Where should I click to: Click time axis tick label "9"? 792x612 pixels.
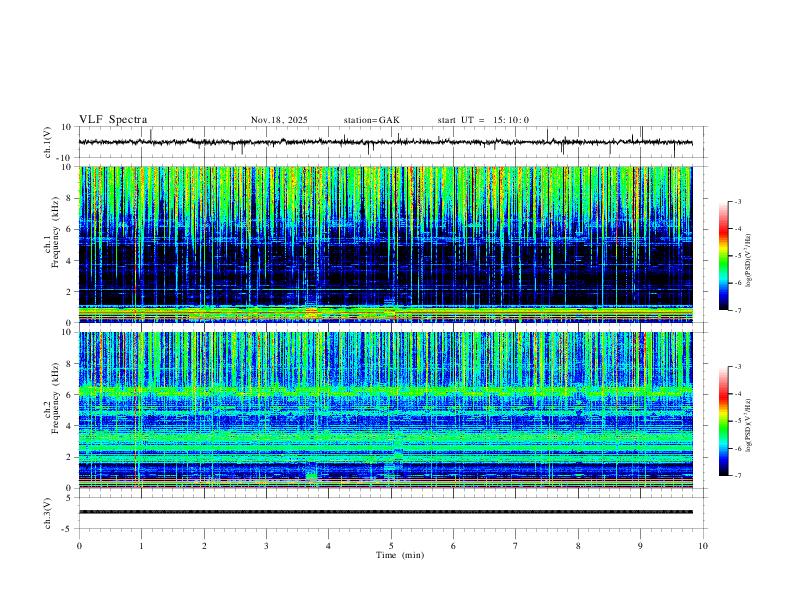click(640, 546)
